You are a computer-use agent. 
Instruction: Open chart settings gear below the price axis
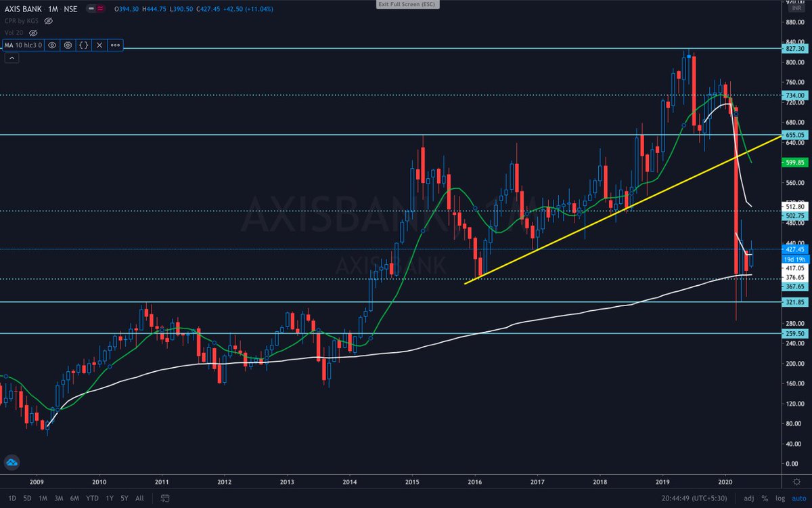click(797, 481)
